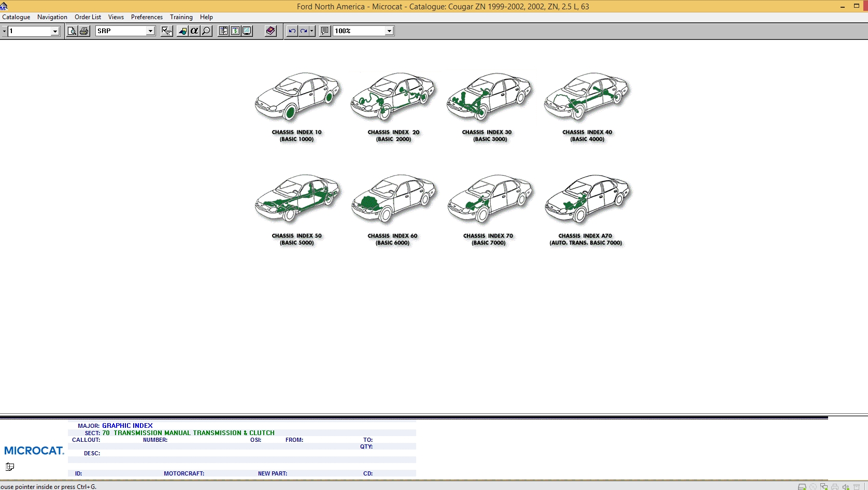Viewport: 868px width, 490px height.
Task: Click the archive box status icon
Action: (857, 487)
